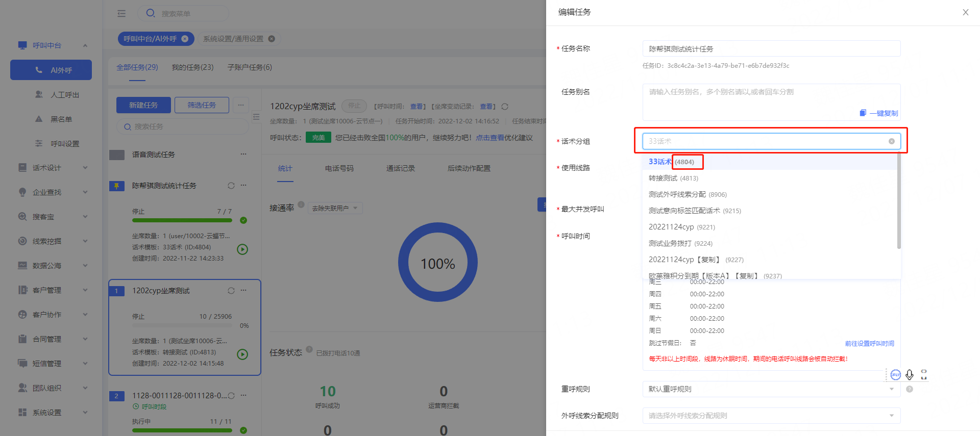Click the help icon next to 接通率
The height and width of the screenshot is (436, 980).
tap(301, 204)
